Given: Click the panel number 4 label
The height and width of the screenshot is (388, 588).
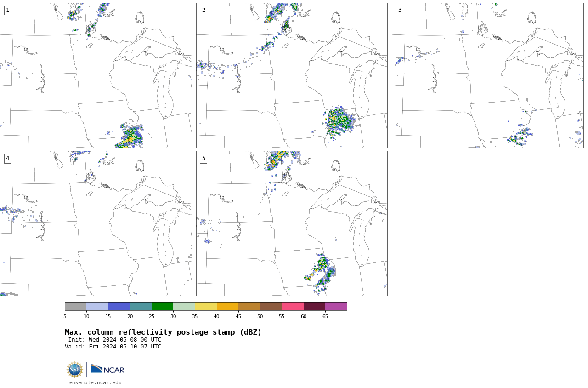Looking at the screenshot, I should tap(7, 158).
